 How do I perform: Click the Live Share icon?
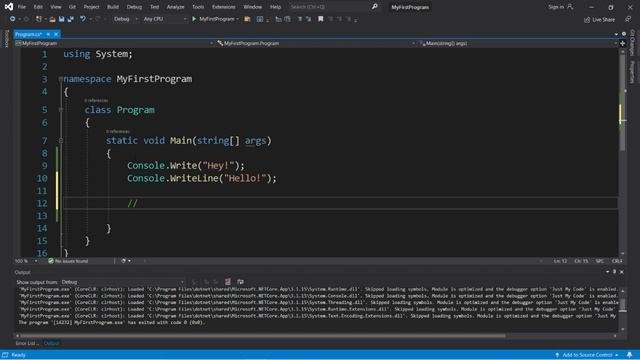tap(587, 20)
